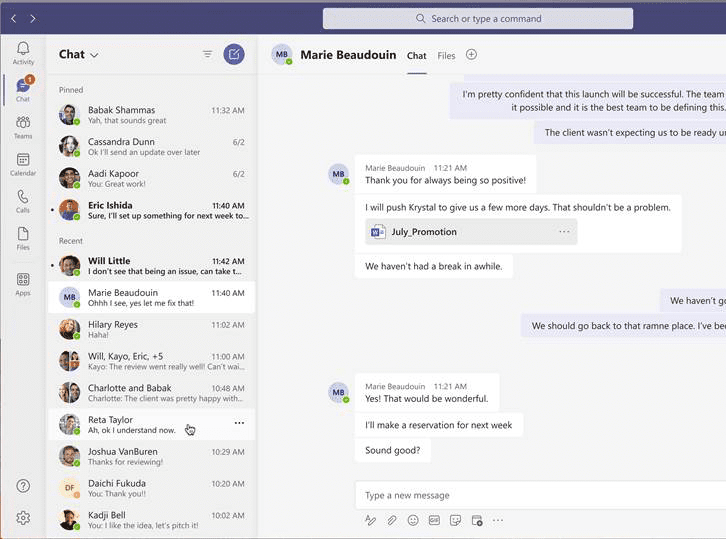Image resolution: width=726 pixels, height=539 pixels.
Task: Open the Activity feed in the sidebar
Action: [23, 53]
